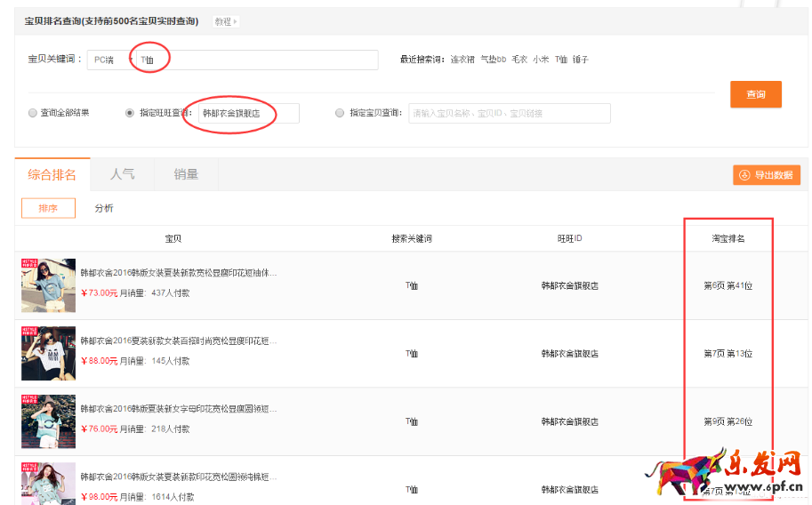Click second product thumbnail priced ¥88.00

tap(48, 353)
